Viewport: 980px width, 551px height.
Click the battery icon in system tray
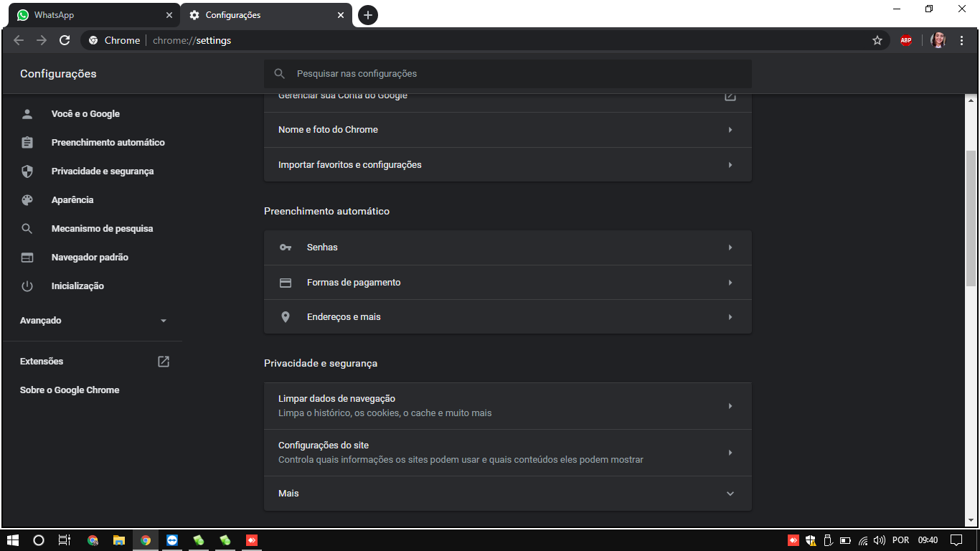pyautogui.click(x=845, y=540)
